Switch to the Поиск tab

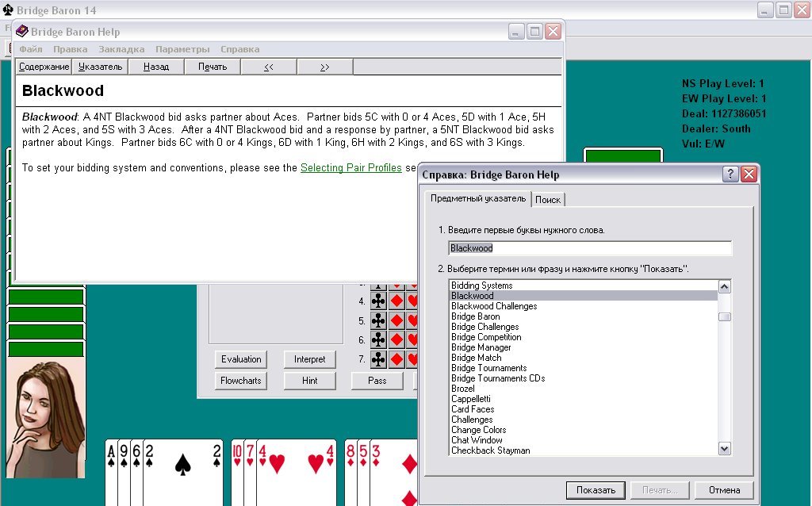pyautogui.click(x=548, y=200)
